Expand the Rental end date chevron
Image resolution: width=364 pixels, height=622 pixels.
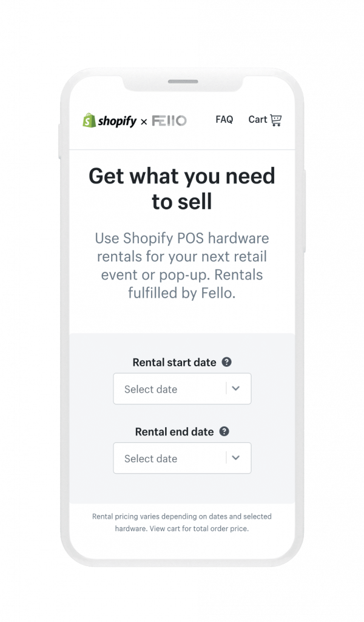(x=236, y=458)
